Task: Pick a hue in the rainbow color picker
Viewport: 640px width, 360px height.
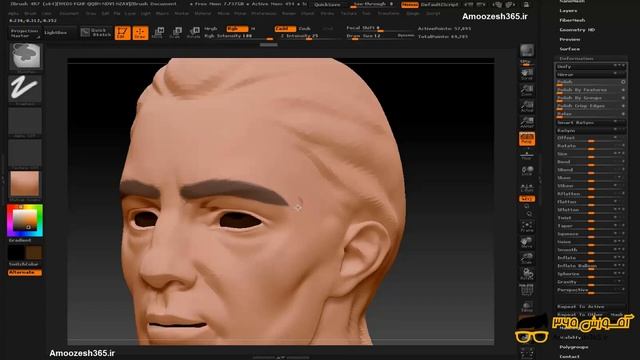Action: pos(25,220)
